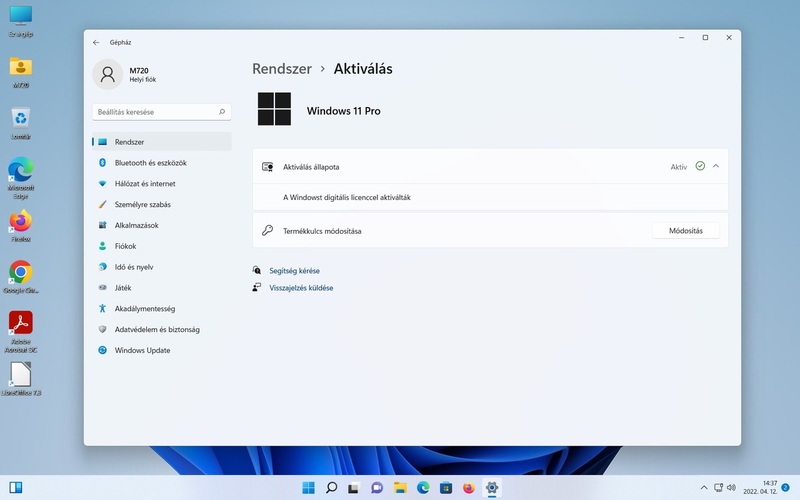Open the Visszajelzés küldése link
The image size is (800, 500).
click(x=301, y=288)
